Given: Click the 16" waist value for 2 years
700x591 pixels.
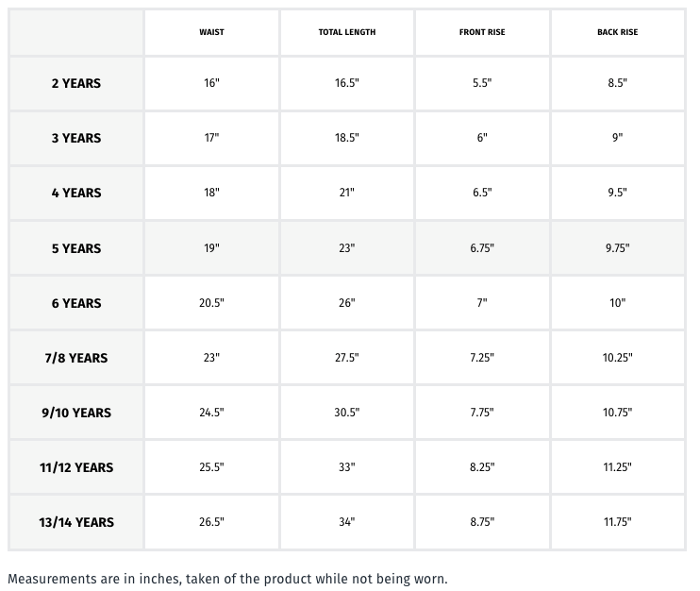Looking at the screenshot, I should tap(211, 83).
